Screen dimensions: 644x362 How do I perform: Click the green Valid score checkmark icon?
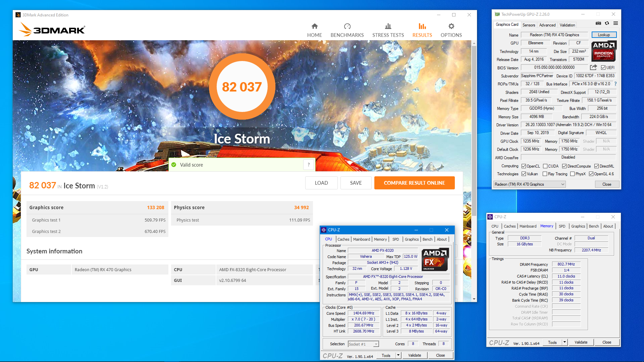click(174, 165)
